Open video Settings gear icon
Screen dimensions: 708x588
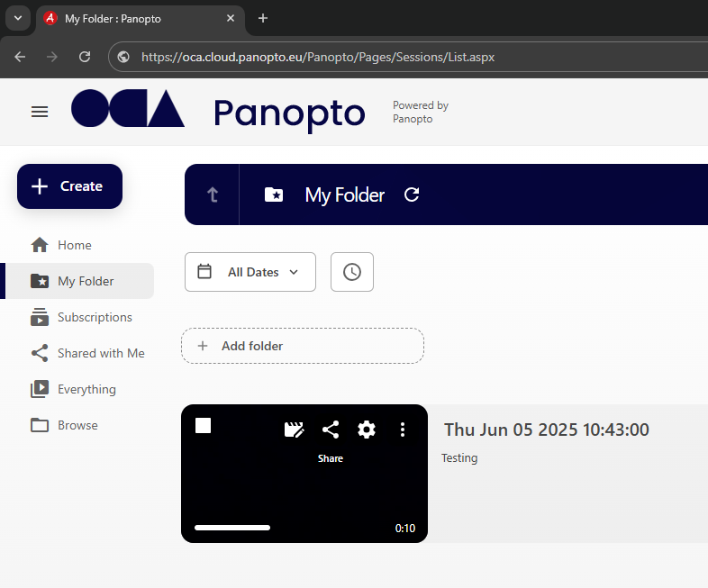[x=367, y=430]
